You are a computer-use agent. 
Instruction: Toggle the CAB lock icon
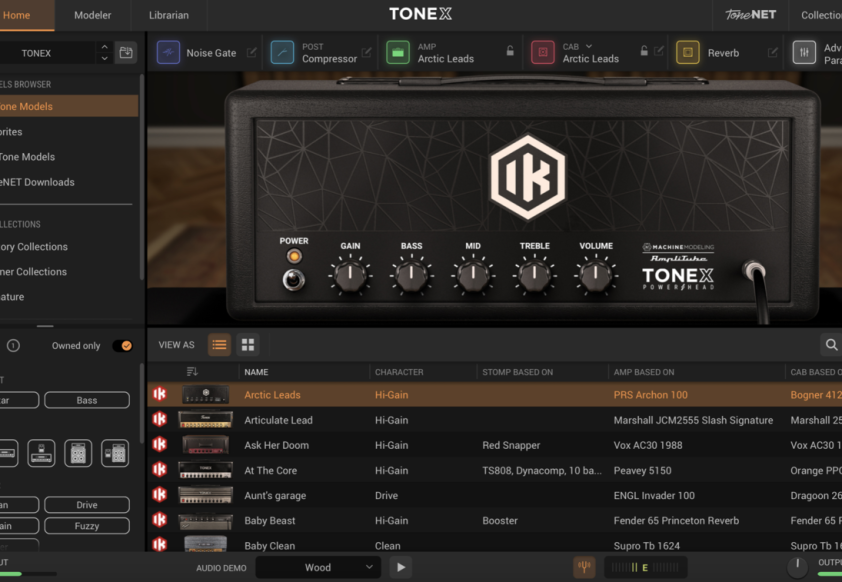[644, 51]
